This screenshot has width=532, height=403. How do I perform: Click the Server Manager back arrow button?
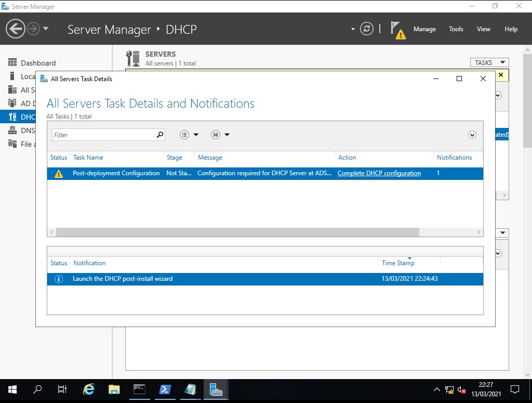click(16, 29)
